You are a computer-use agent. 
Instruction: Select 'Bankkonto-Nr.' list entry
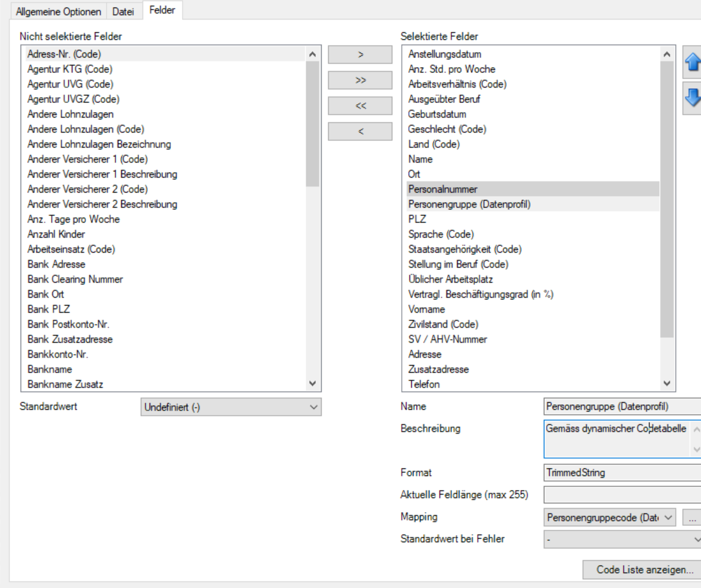click(165, 354)
